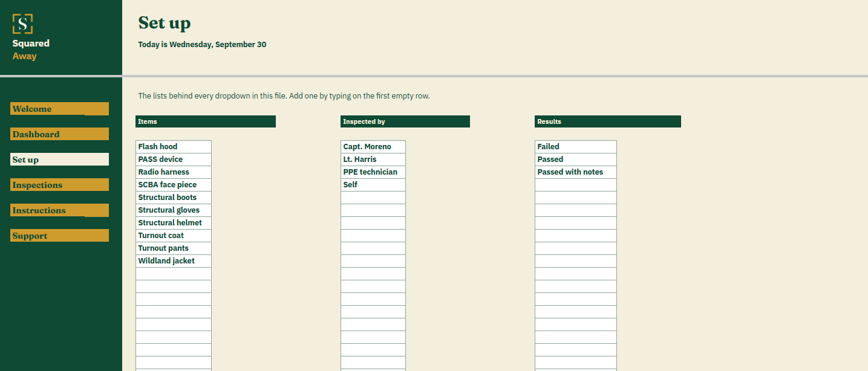Screen dimensions: 868x371
Task: Click the Squared Away brand name
Action: tap(31, 50)
